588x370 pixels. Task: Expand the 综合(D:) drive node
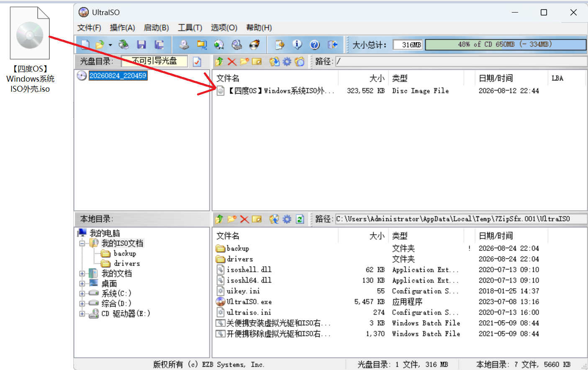point(82,303)
